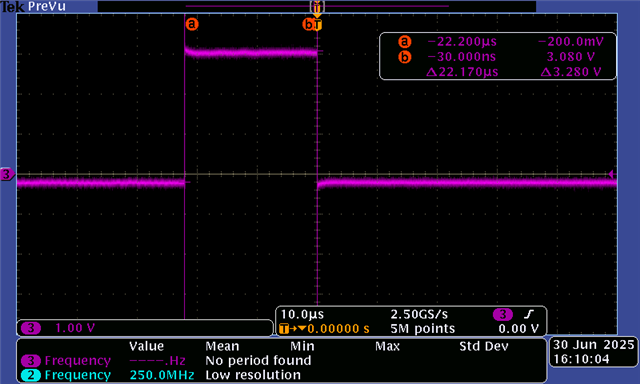
Task: Click the trigger level arrow on the right edge
Action: coord(611,174)
